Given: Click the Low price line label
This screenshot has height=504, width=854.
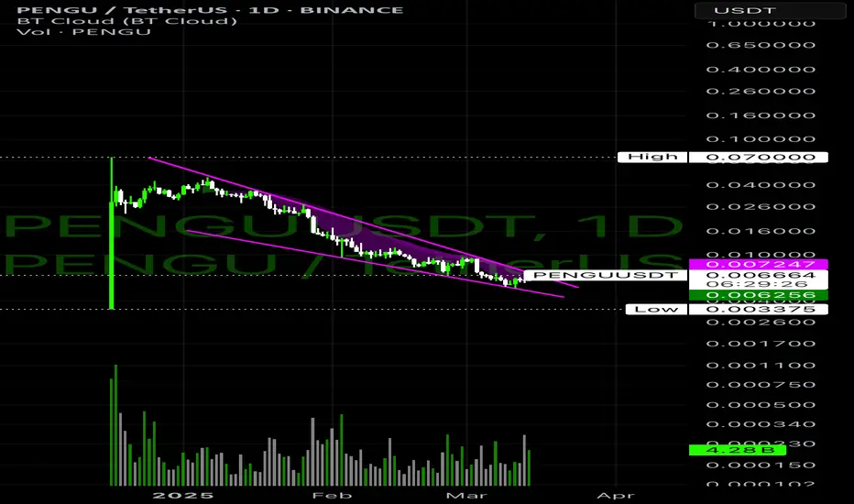Looking at the screenshot, I should coord(656,309).
